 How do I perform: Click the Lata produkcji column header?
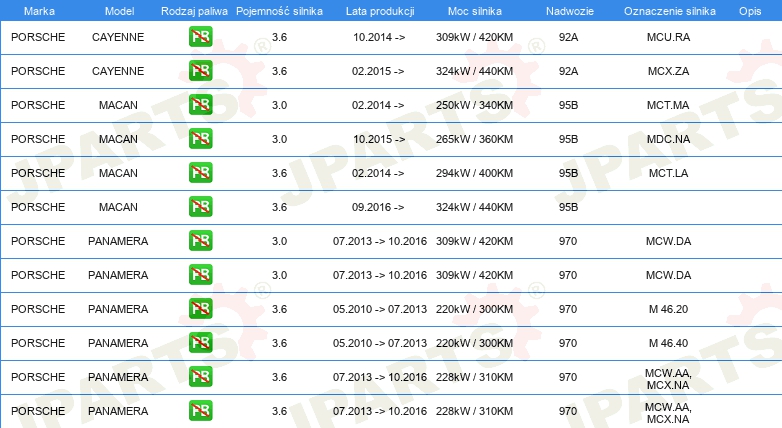point(380,11)
